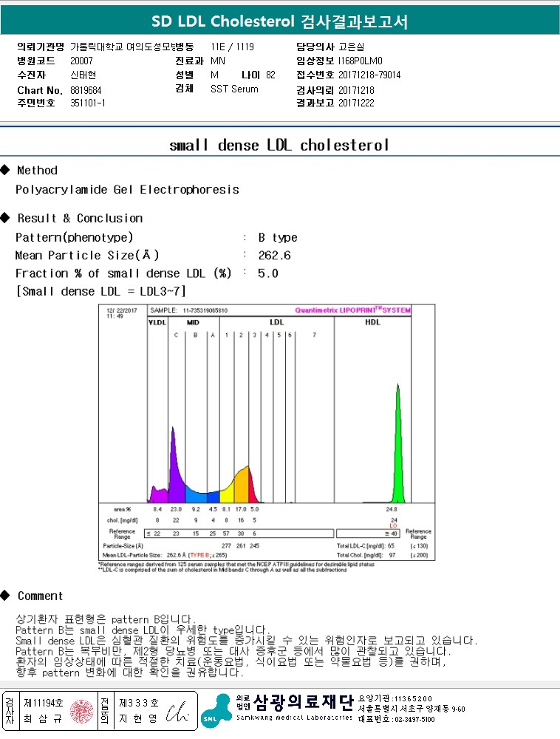560x739 pixels.
Task: Click the chart sample ID '11-735319065810'
Action: tap(205, 310)
